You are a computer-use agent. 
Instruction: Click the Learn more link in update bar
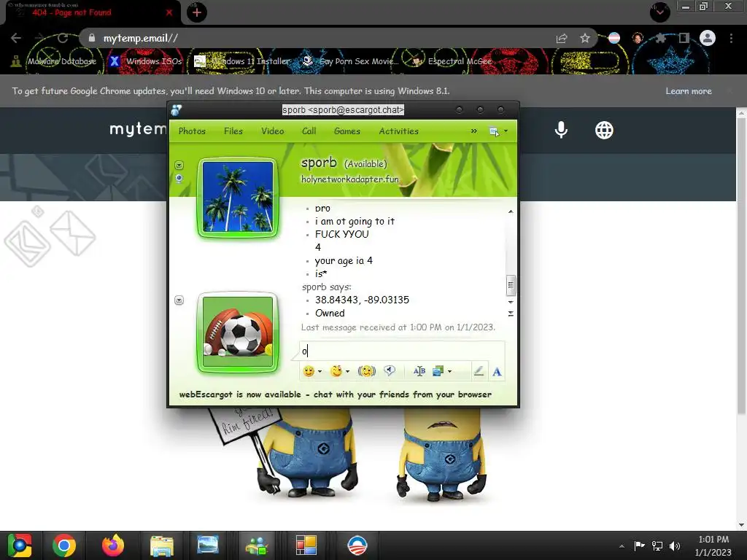point(689,91)
